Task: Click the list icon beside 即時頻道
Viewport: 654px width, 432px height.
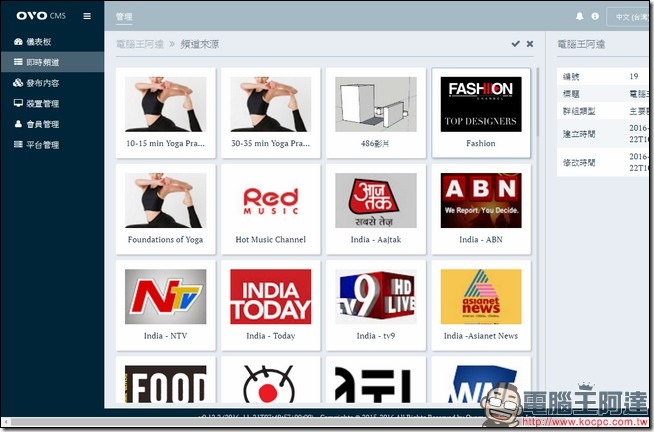Action: (x=18, y=62)
